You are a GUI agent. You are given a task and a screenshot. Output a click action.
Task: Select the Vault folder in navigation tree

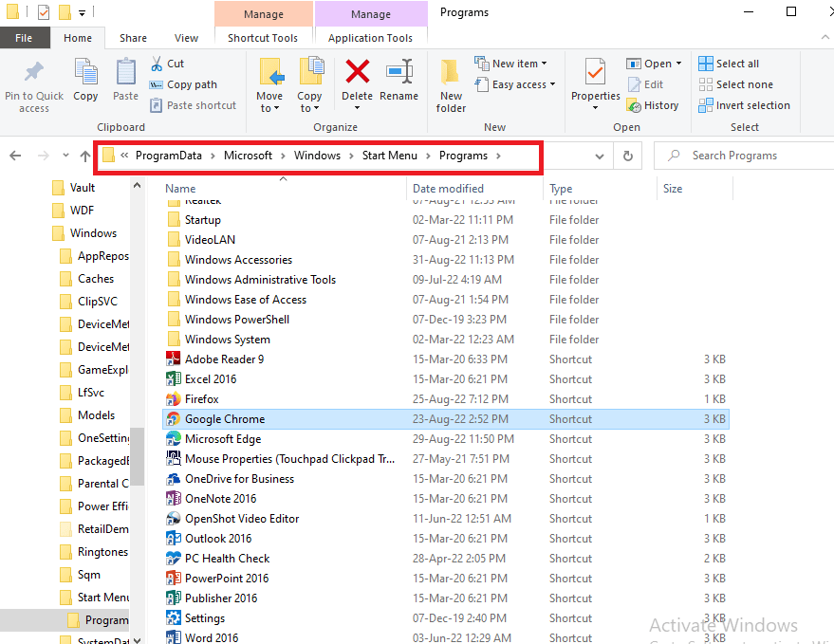click(x=74, y=188)
